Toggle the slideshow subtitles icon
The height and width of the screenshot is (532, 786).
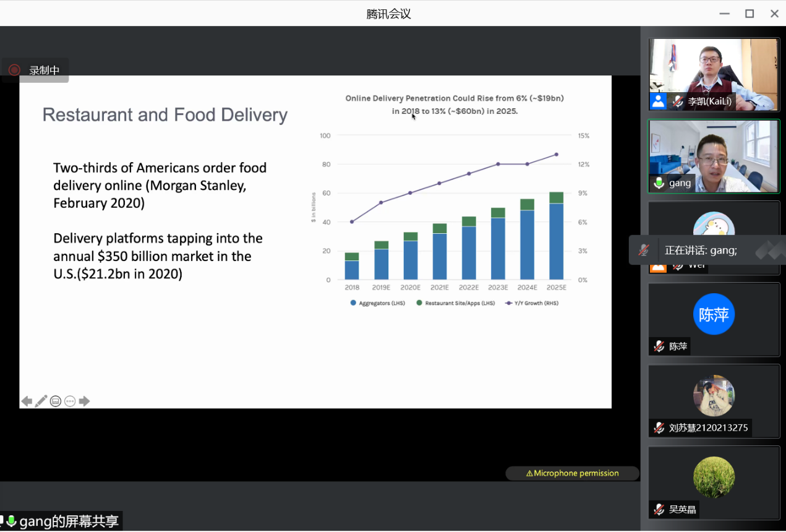coord(56,401)
